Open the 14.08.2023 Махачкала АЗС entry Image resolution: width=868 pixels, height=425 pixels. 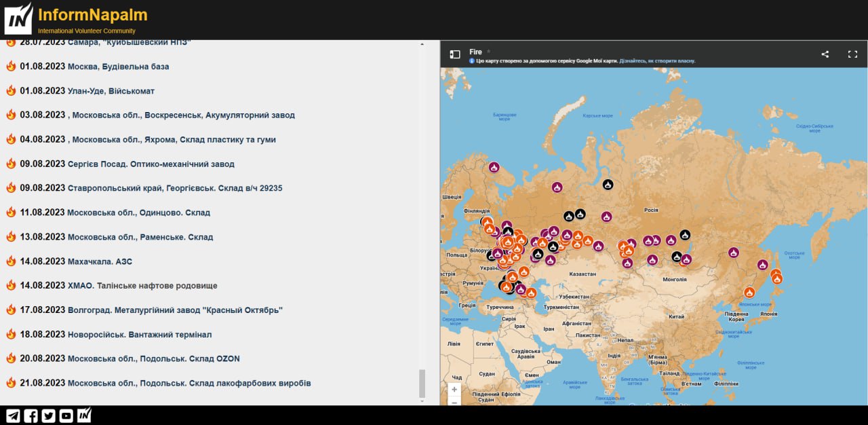point(100,261)
